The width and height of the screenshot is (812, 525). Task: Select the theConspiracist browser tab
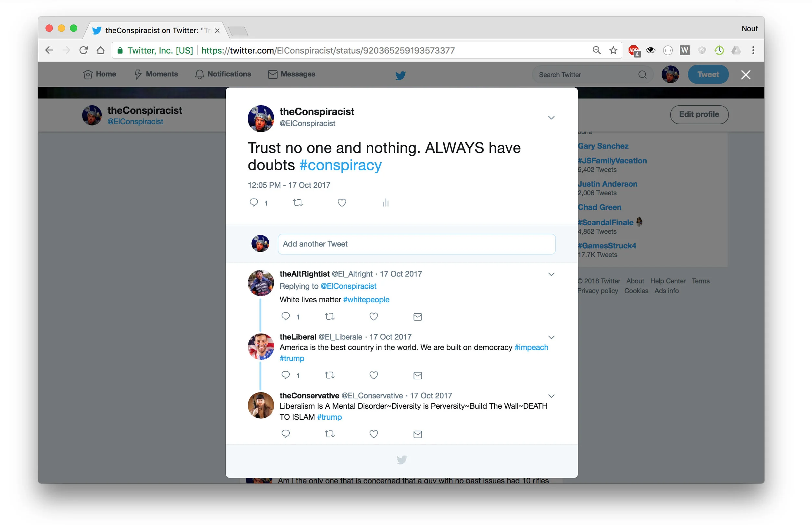click(157, 30)
